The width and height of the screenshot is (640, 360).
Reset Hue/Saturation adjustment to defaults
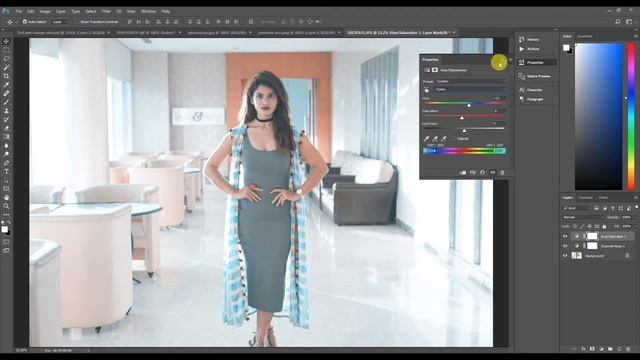[482, 173]
